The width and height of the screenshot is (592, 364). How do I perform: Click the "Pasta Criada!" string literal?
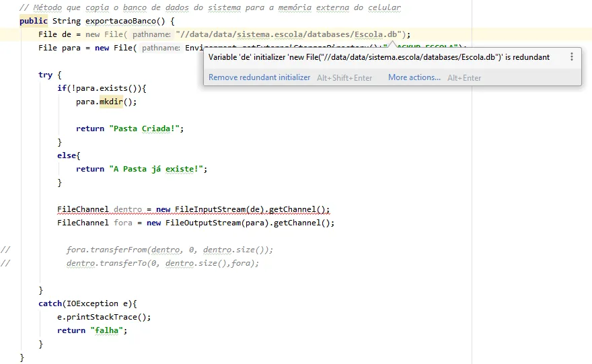point(146,129)
